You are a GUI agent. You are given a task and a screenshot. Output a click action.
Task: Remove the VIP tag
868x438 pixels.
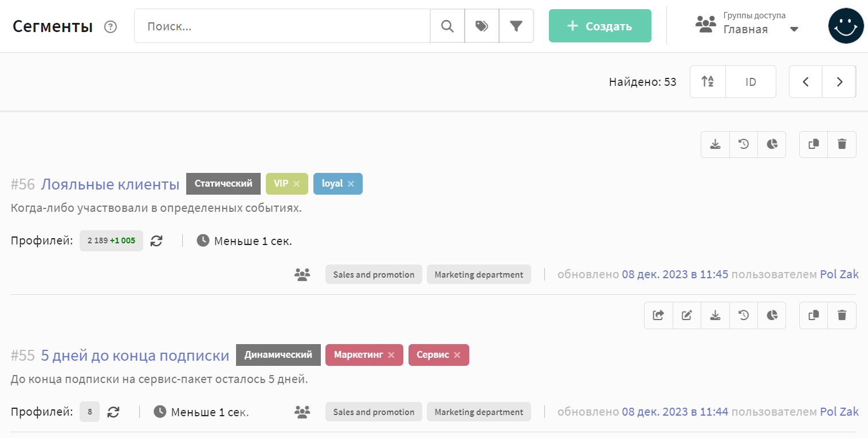pyautogui.click(x=296, y=184)
